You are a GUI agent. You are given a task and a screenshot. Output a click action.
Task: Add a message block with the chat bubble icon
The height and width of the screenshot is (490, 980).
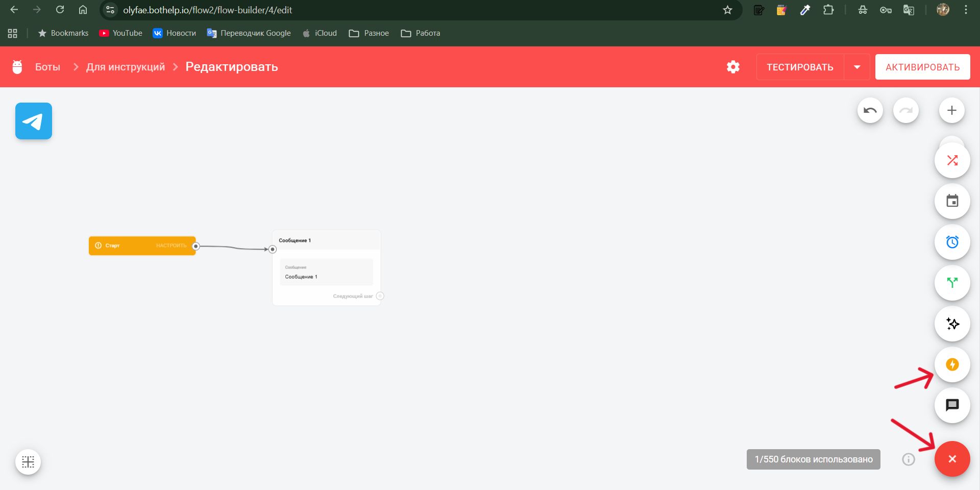[952, 405]
